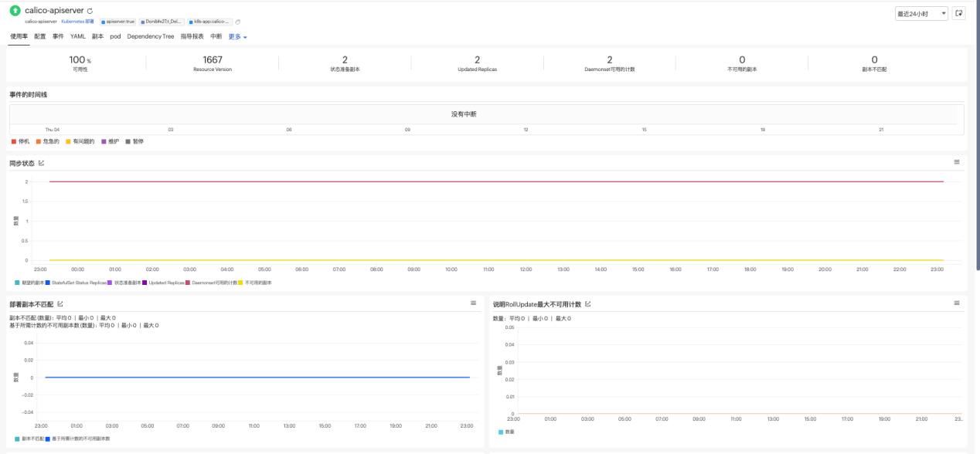Toggle the 不可用的副本 legend series
Viewport: 980px width, 454px height.
(256, 283)
